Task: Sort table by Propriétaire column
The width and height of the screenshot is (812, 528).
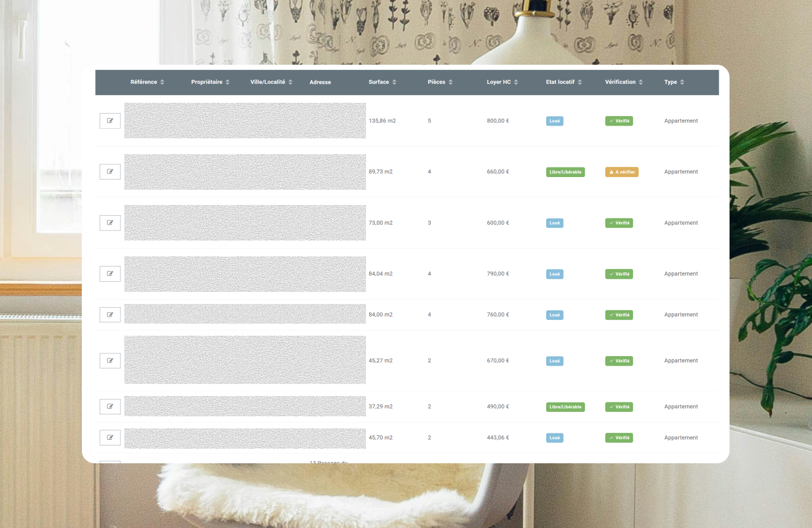Action: (211, 82)
